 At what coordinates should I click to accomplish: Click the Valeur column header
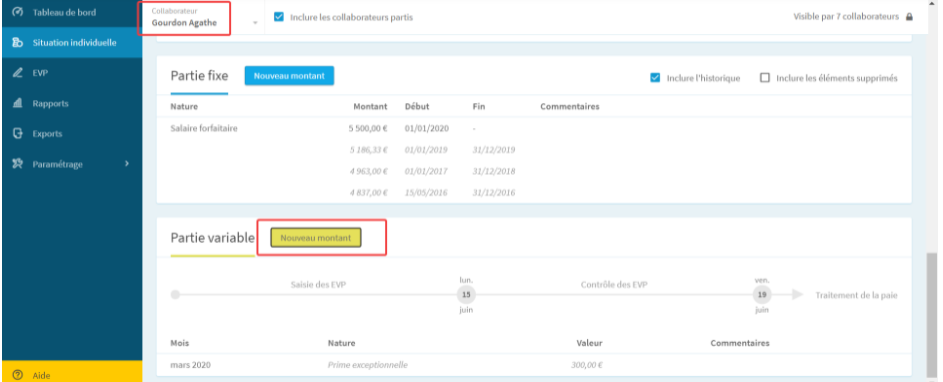tap(589, 343)
